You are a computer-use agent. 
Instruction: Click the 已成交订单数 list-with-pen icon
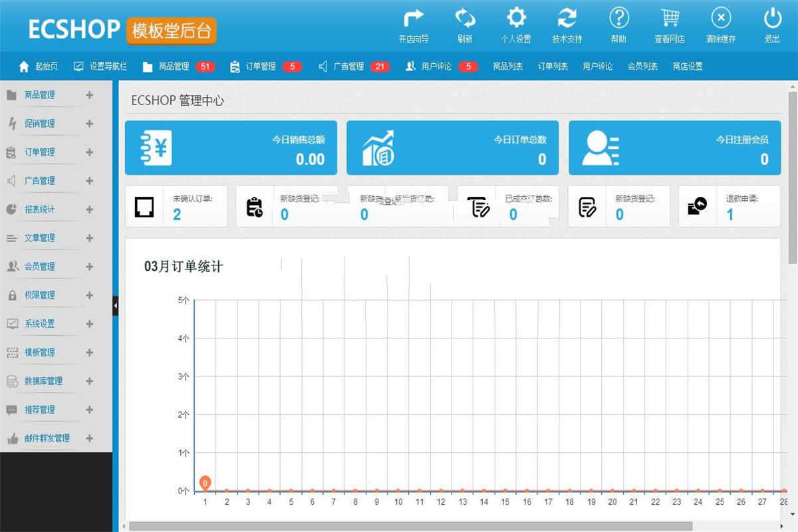coord(478,207)
